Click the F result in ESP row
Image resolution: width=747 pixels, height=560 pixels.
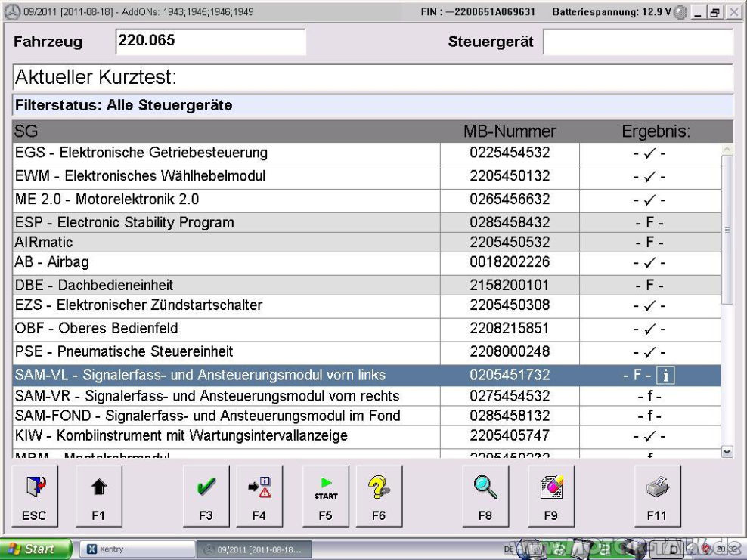pos(649,222)
